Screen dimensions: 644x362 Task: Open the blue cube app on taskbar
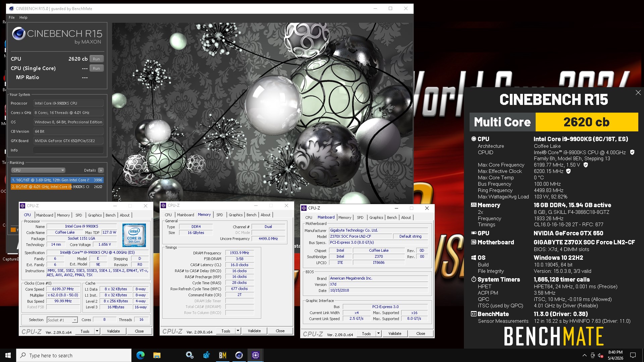[x=206, y=355]
